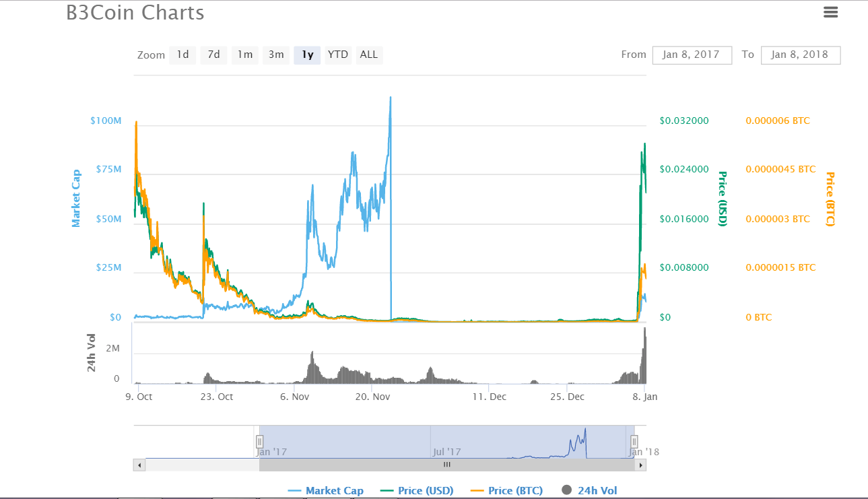Click the navigator scrollbar left arrow
This screenshot has width=868, height=499.
click(x=139, y=465)
